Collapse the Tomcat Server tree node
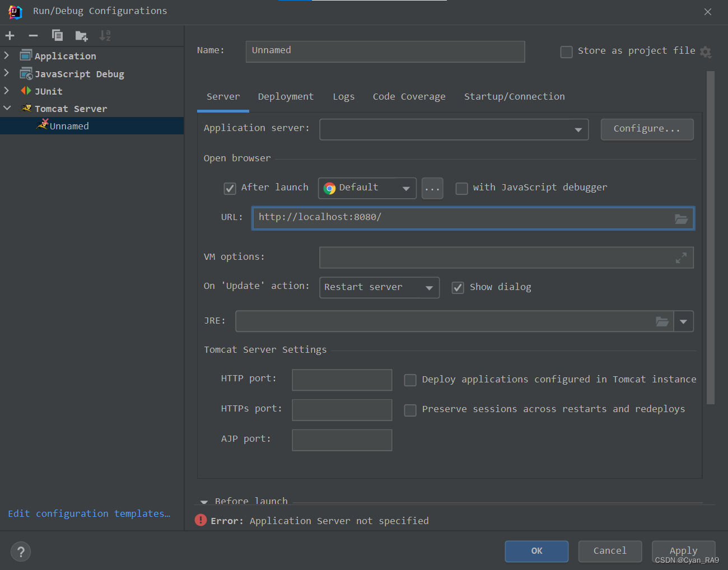This screenshot has width=728, height=570. 7,108
